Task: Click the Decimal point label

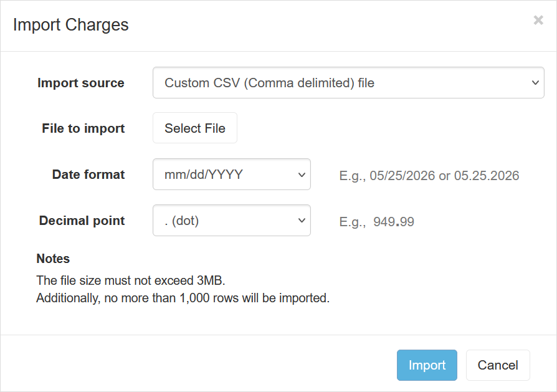Action: 82,221
